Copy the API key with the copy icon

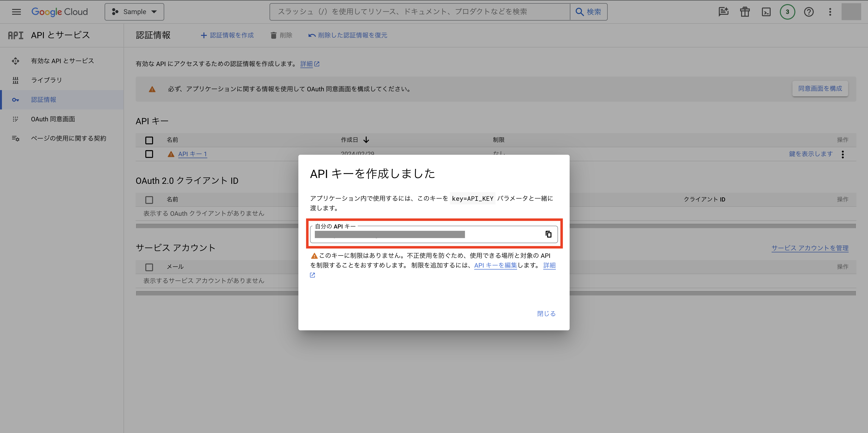pos(548,234)
